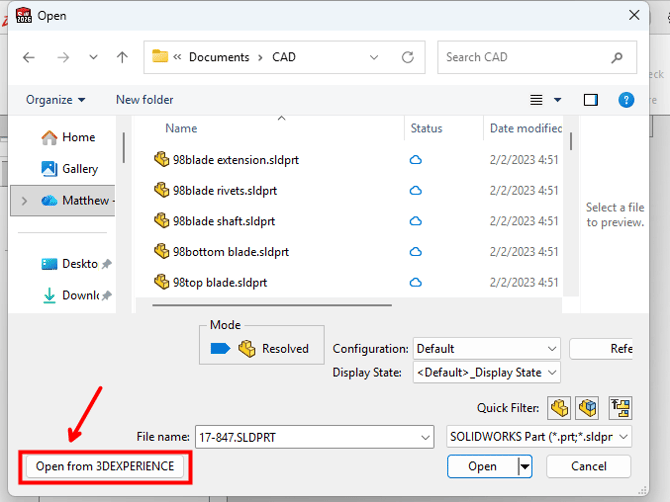
Task: Sort files by Name column
Action: (181, 128)
